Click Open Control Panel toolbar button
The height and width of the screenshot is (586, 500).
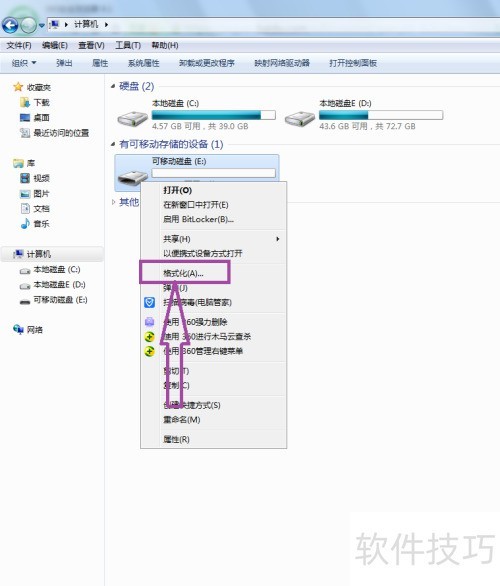[x=353, y=63]
